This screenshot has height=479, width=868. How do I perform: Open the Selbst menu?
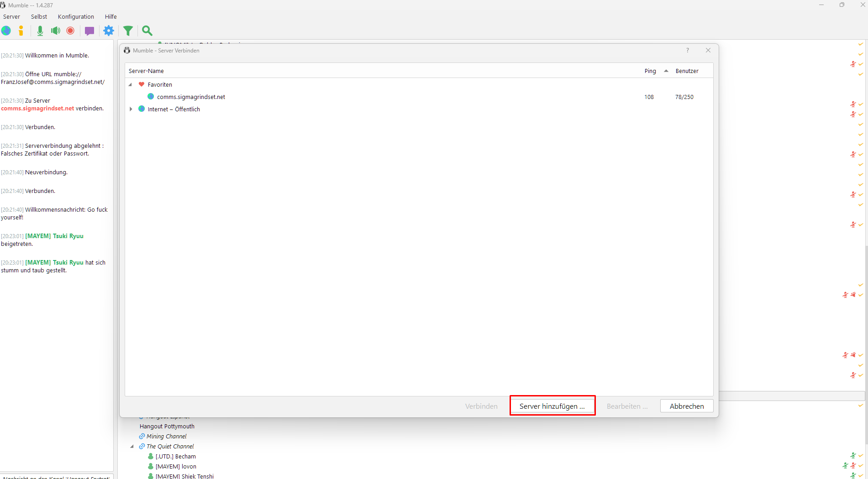click(39, 16)
